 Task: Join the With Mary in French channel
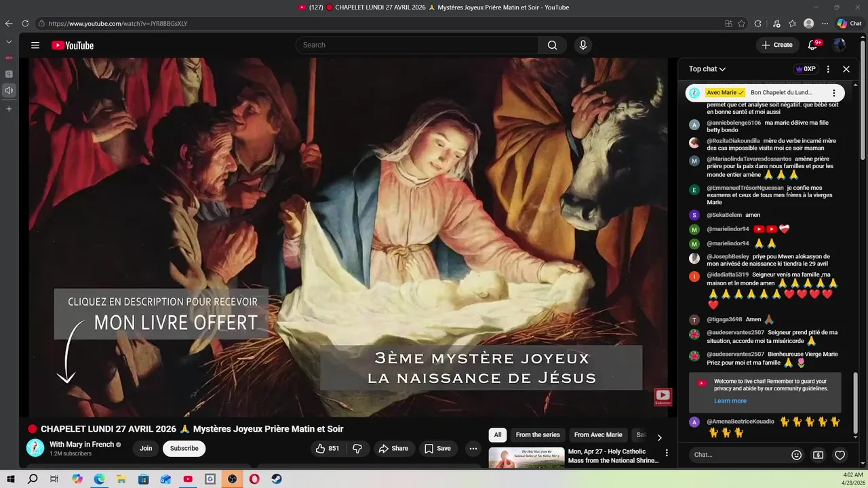point(146,449)
